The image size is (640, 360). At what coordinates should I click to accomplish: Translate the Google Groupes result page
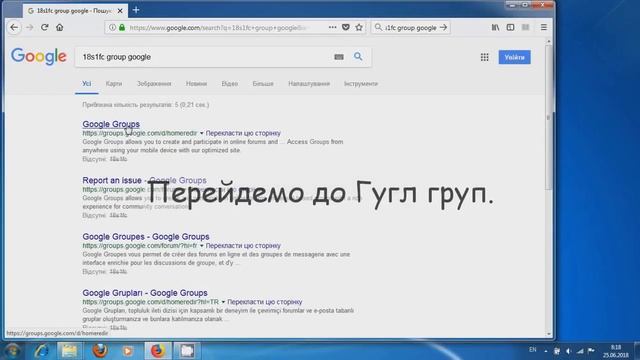(x=243, y=246)
